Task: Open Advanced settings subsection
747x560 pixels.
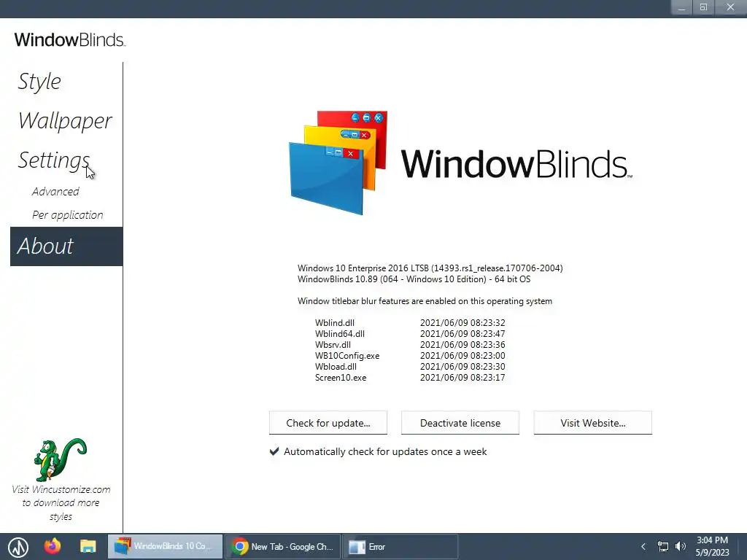Action: [55, 192]
